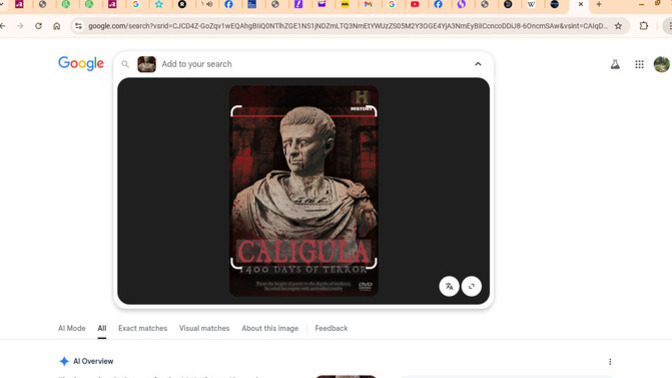Switch to the purple envelope icon tab
The height and width of the screenshot is (378, 672).
click(x=322, y=4)
